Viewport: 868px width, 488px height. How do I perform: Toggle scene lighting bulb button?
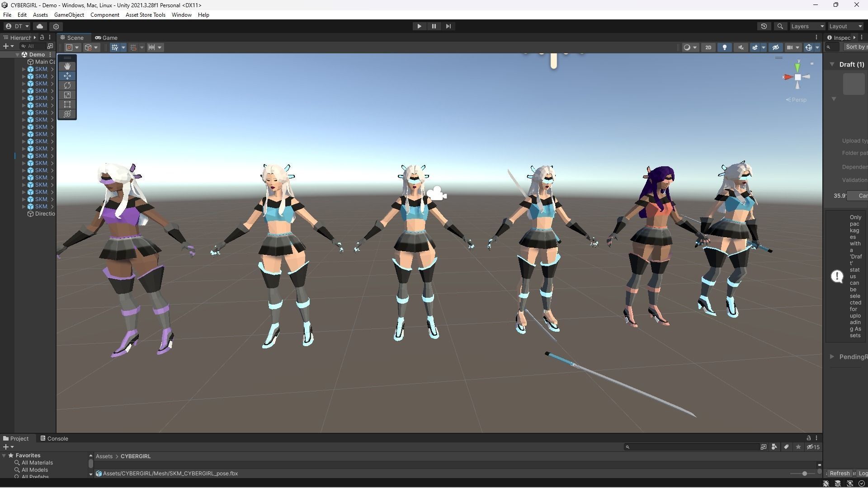[725, 47]
